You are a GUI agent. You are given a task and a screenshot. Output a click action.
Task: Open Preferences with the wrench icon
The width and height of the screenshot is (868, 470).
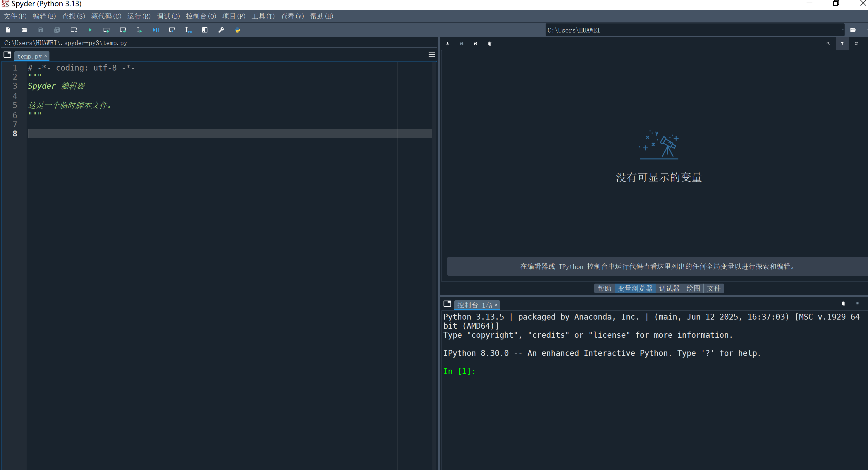pyautogui.click(x=221, y=30)
